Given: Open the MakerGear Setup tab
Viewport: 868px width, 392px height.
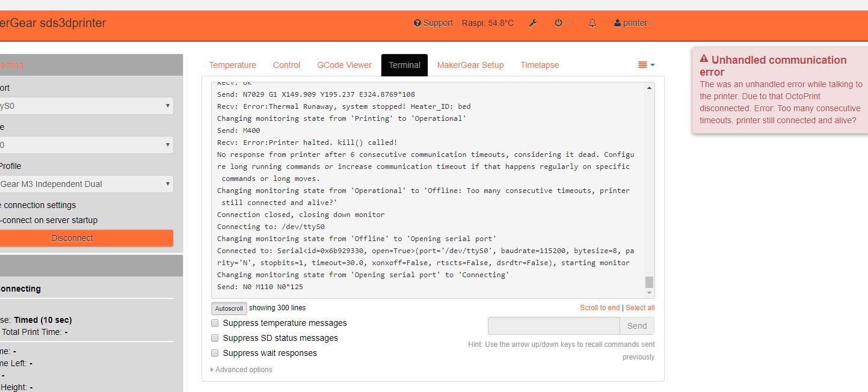Looking at the screenshot, I should 470,65.
